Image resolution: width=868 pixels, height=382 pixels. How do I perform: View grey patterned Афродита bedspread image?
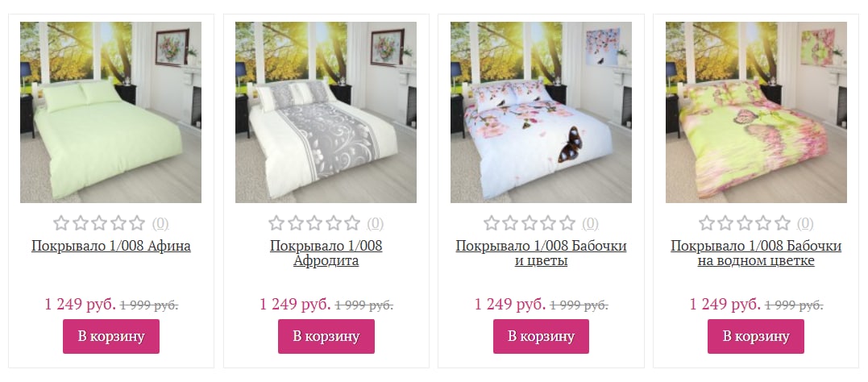326,112
